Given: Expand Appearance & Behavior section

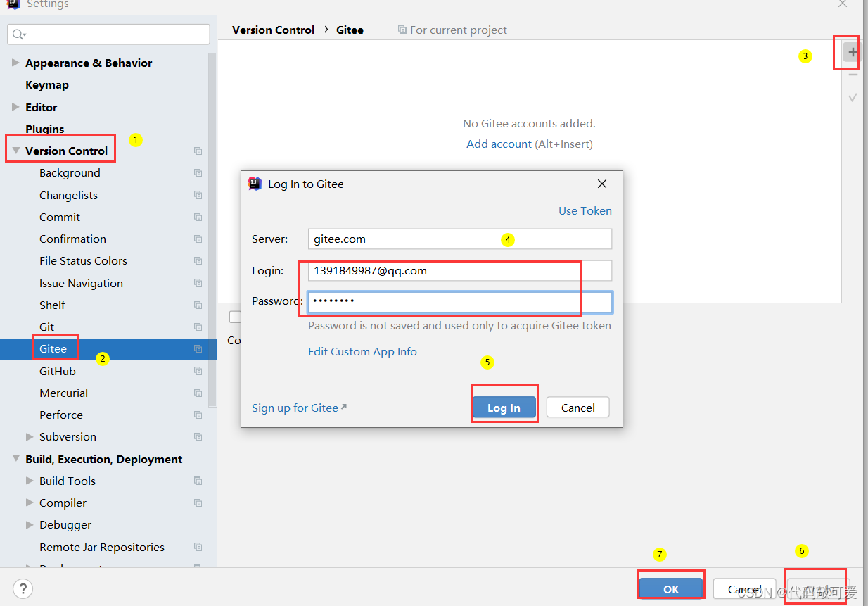Looking at the screenshot, I should 15,63.
